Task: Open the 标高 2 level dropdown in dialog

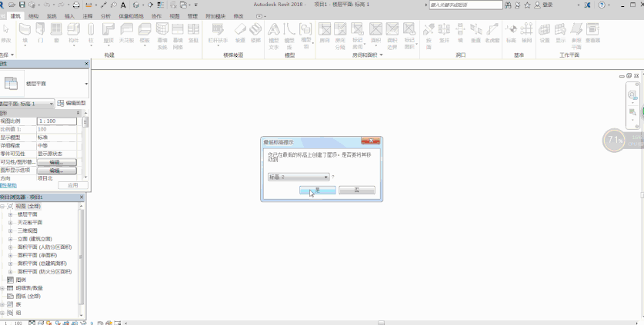Action: [x=326, y=177]
